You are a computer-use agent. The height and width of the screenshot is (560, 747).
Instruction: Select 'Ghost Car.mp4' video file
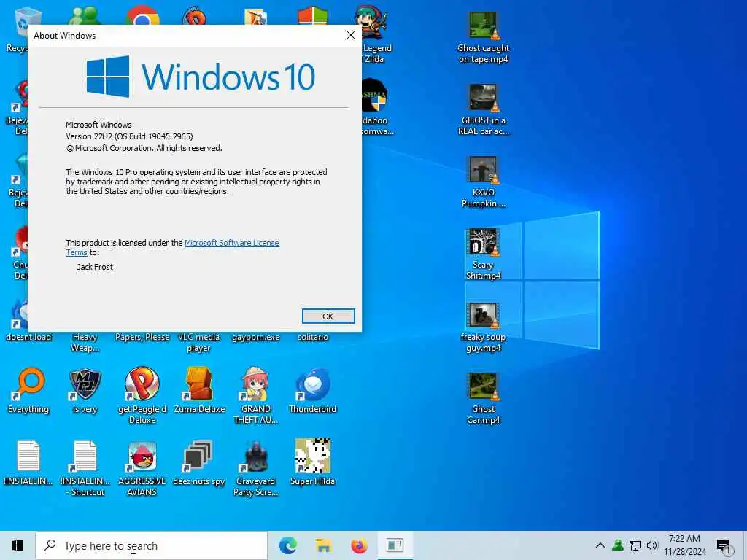pyautogui.click(x=483, y=398)
